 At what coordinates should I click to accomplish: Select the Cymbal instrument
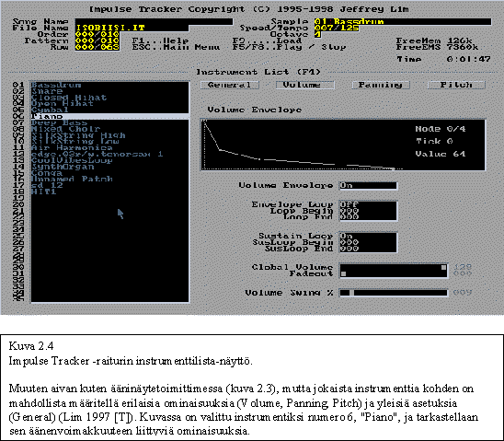click(109, 110)
